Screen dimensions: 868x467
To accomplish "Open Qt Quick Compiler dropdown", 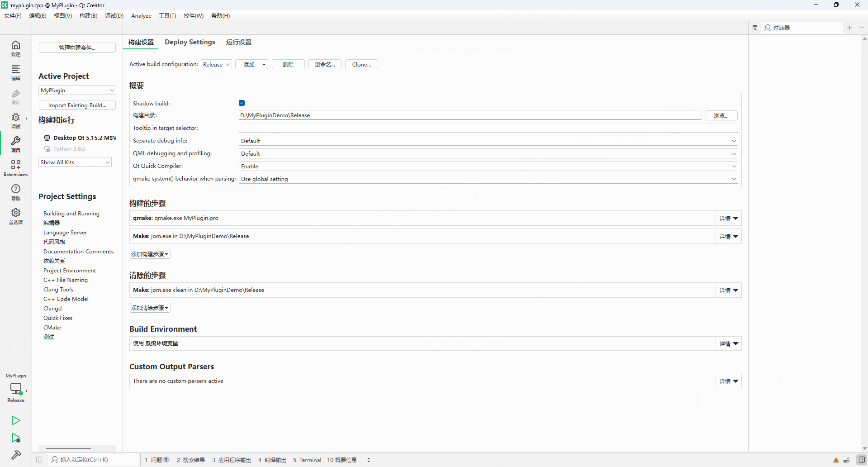I will (x=489, y=167).
